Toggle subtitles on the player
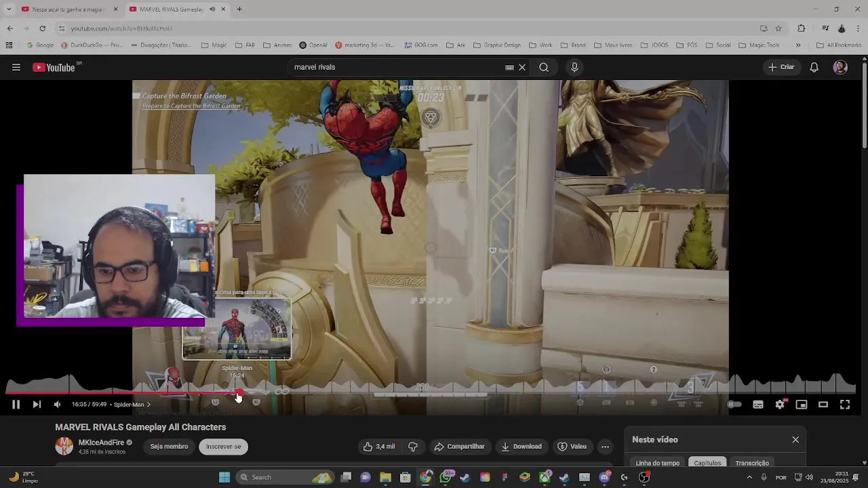Screen dimensions: 868x488 (758, 405)
